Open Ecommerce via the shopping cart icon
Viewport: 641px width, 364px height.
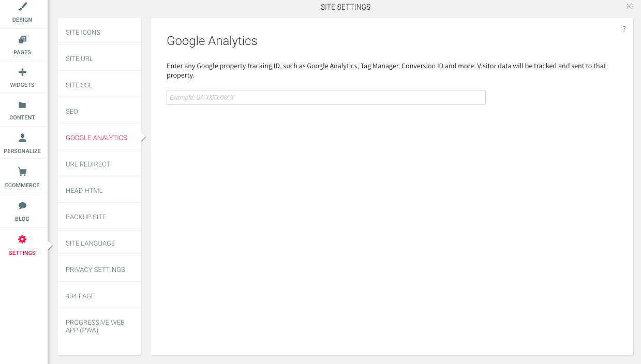coord(22,172)
